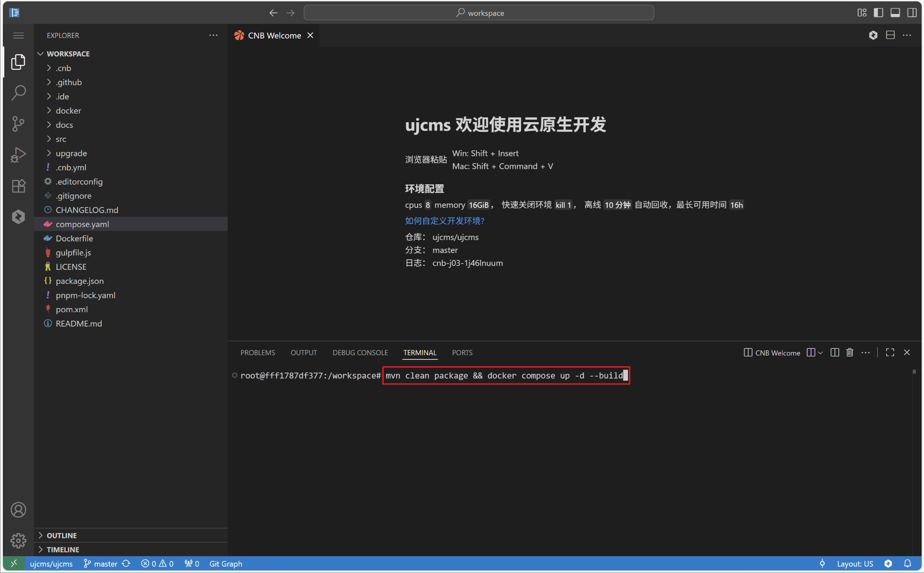This screenshot has width=924, height=573.
Task: Switch to the OUTPUT panel tab
Action: [x=304, y=353]
